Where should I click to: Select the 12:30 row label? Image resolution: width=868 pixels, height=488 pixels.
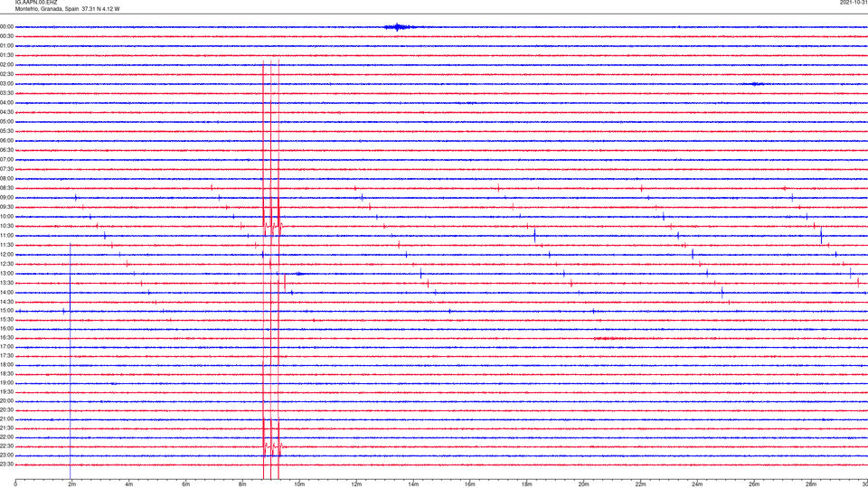pos(6,264)
